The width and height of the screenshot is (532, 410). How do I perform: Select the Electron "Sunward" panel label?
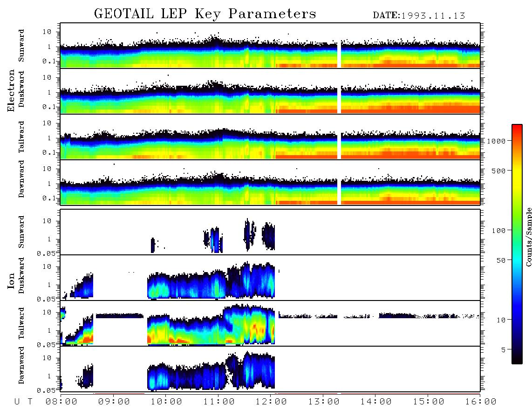tap(21, 46)
